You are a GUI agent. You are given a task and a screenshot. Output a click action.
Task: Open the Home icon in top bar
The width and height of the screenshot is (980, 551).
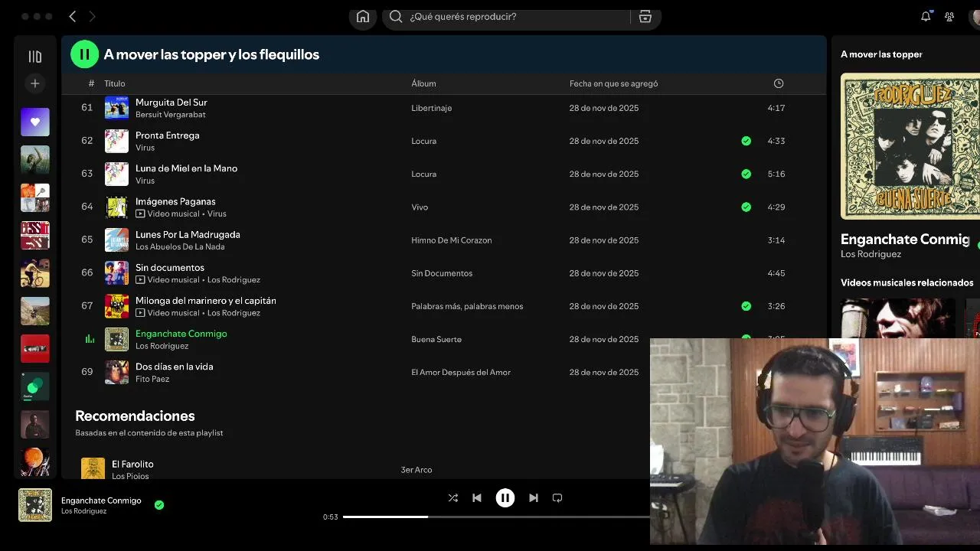tap(363, 17)
